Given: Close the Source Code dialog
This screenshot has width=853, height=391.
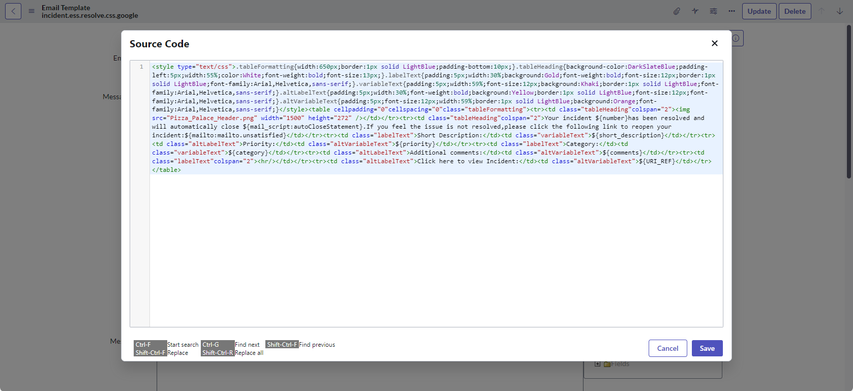Looking at the screenshot, I should (714, 44).
